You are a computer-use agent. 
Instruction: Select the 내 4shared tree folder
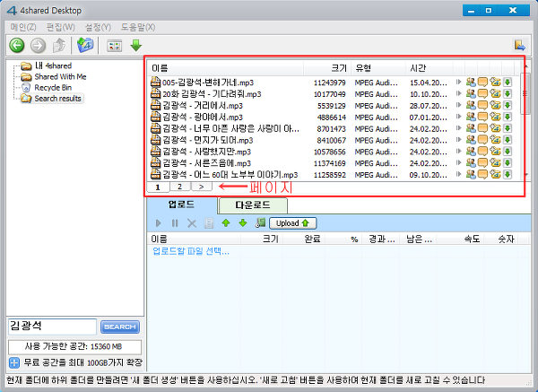pyautogui.click(x=53, y=65)
